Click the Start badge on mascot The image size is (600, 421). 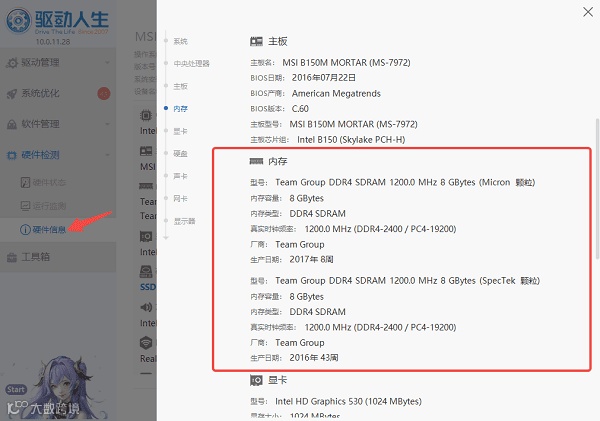[16, 390]
